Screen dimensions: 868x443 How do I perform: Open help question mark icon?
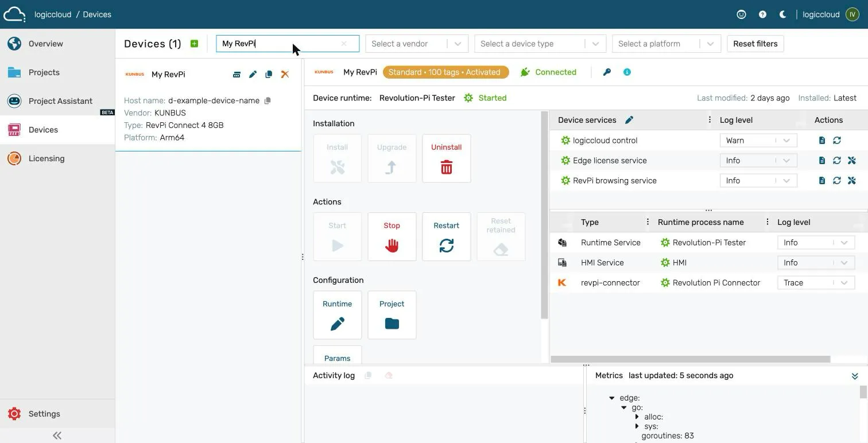click(x=762, y=14)
